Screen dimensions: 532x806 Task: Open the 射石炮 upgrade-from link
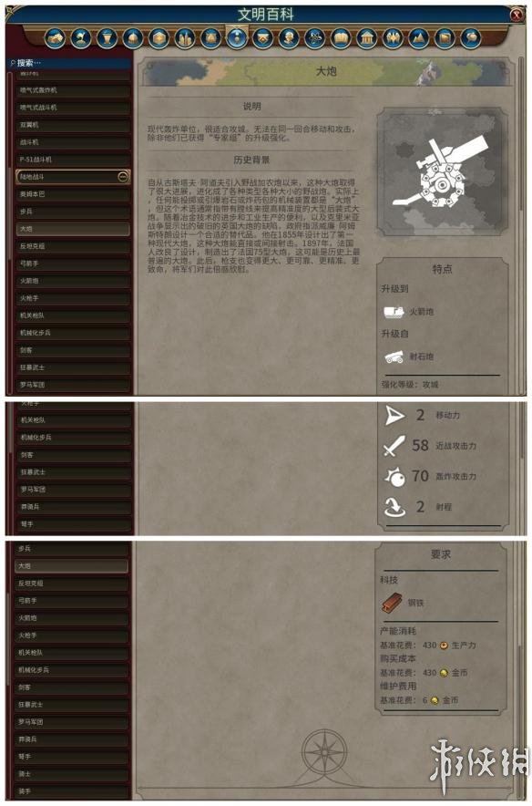tap(409, 356)
